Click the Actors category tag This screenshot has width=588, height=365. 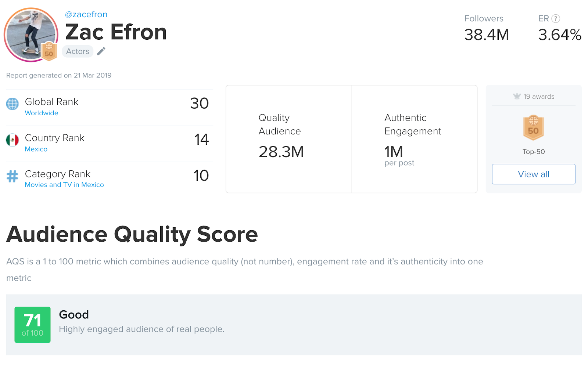click(78, 51)
